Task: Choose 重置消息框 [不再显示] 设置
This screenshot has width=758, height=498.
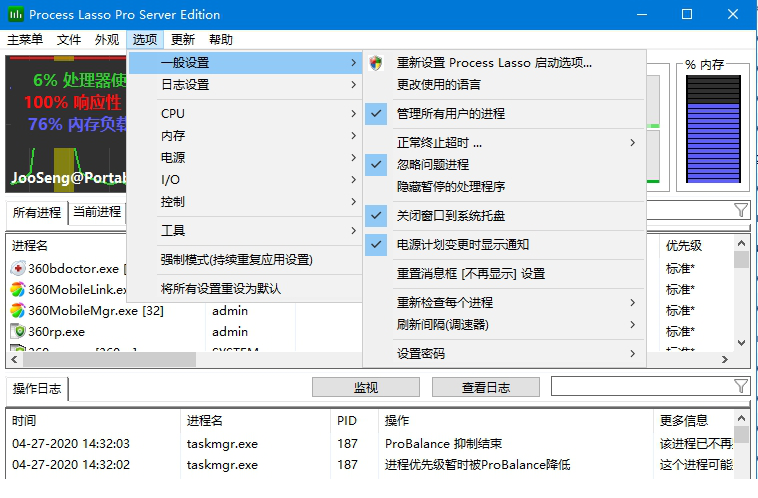Action: (x=505, y=274)
